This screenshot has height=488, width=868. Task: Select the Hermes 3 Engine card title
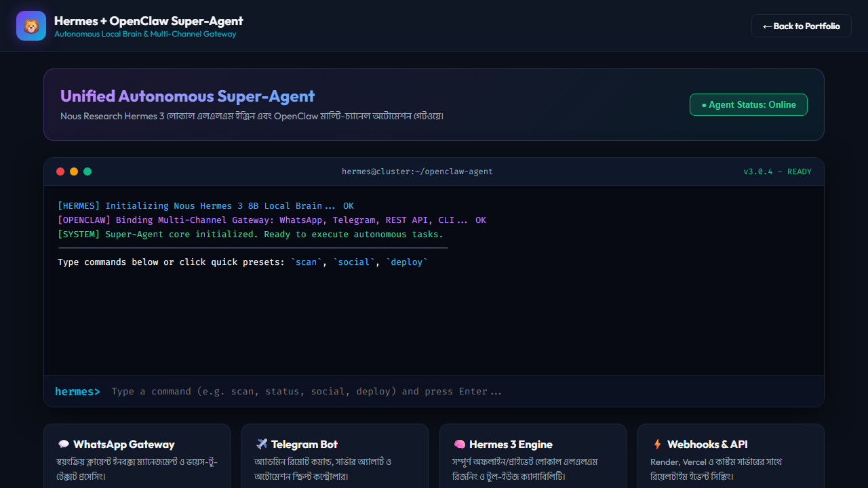point(511,445)
